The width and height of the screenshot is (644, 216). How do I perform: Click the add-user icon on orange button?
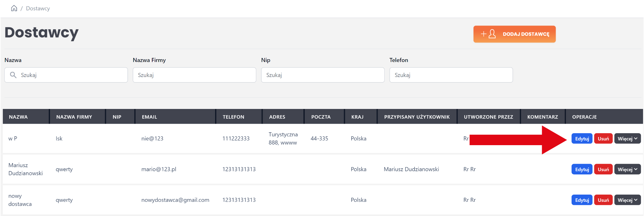[488, 34]
